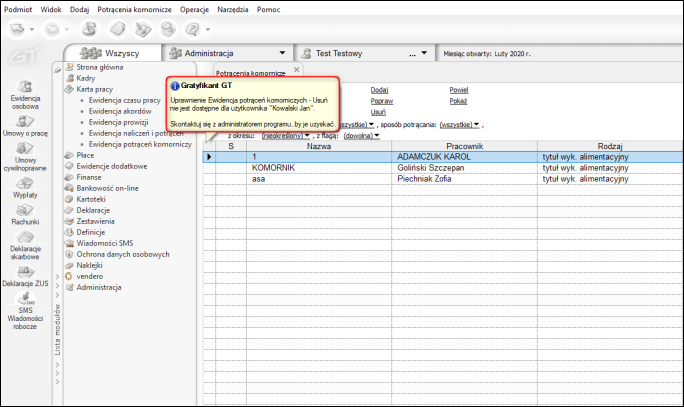
Task: Open the Test Testowy employee dropdown
Action: tap(424, 53)
